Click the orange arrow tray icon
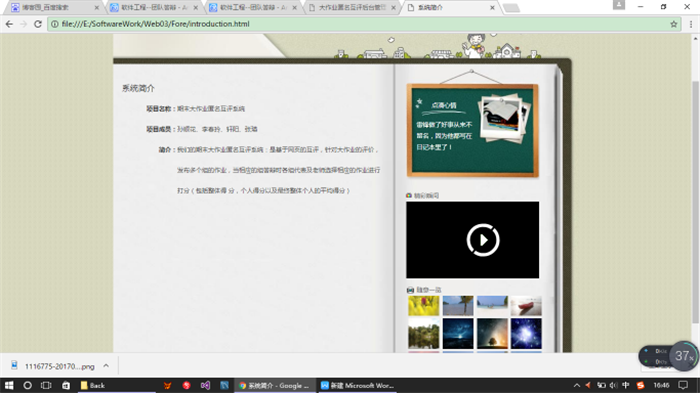Image resolution: width=700 pixels, height=393 pixels. pyautogui.click(x=588, y=385)
